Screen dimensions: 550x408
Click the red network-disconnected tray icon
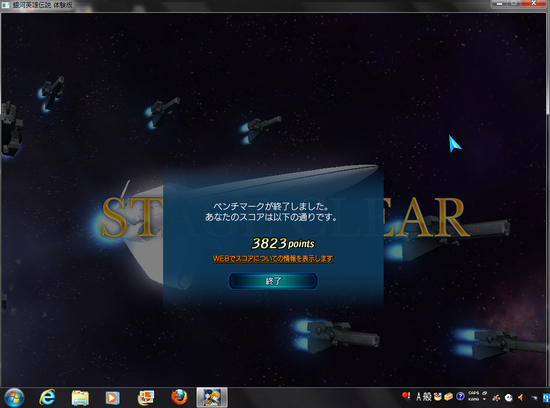pos(496,398)
